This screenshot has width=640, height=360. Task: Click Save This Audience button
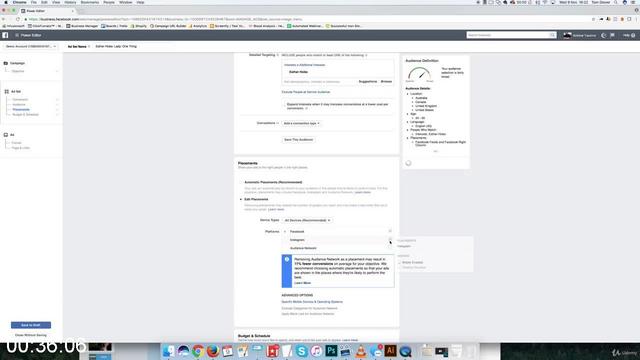pos(298,140)
